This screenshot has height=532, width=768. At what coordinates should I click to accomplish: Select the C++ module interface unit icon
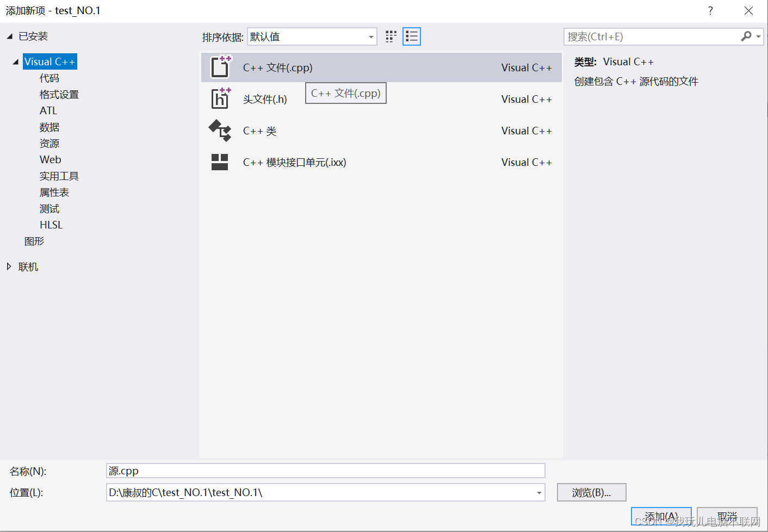coord(220,162)
